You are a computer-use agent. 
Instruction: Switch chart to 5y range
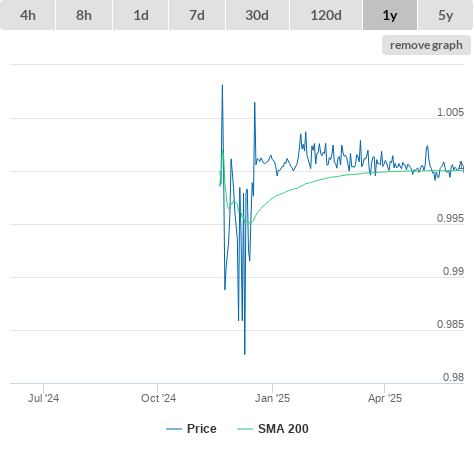click(x=445, y=15)
